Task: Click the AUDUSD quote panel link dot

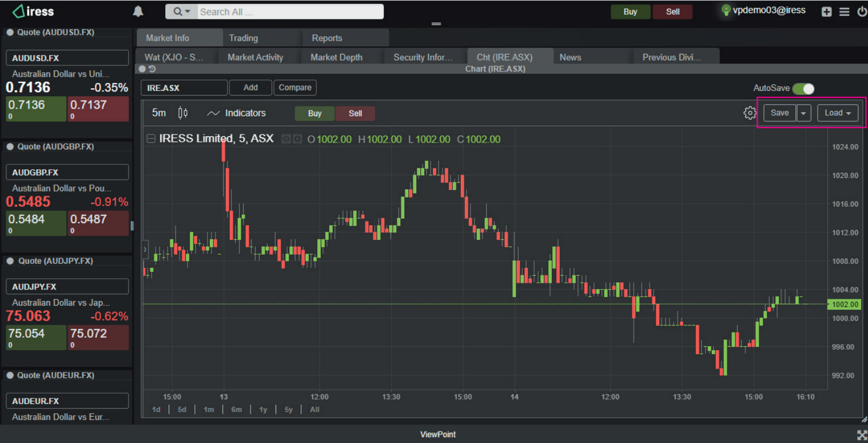Action: coord(10,33)
